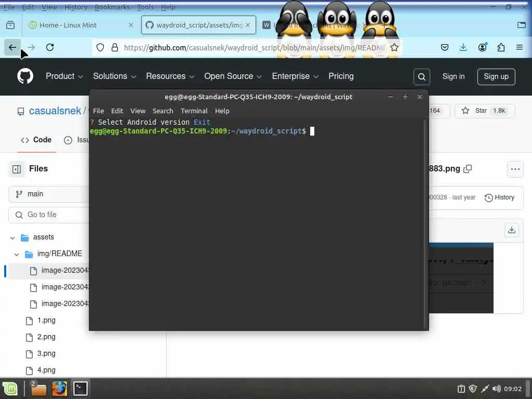
Task: Click Firefox icon in taskbar
Action: click(59, 389)
